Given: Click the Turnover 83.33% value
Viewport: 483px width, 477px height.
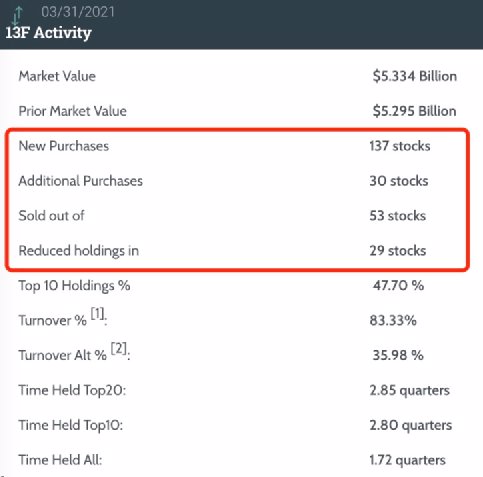Looking at the screenshot, I should [393, 320].
